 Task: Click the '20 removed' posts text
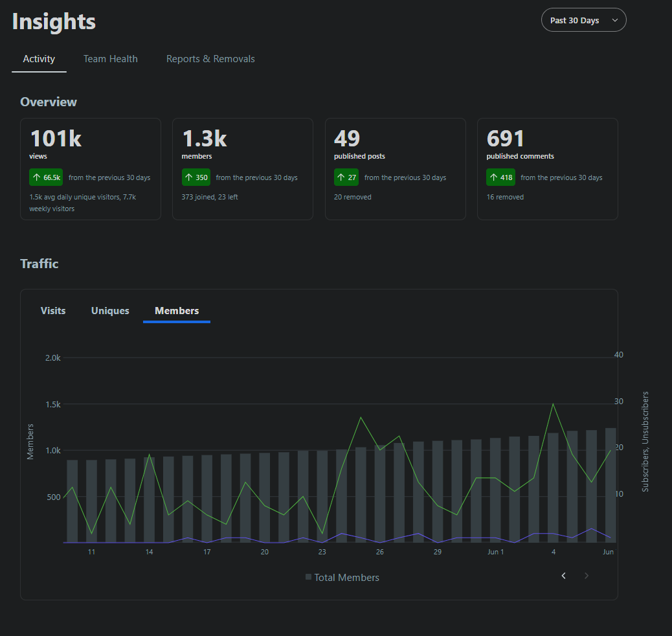pyautogui.click(x=353, y=198)
